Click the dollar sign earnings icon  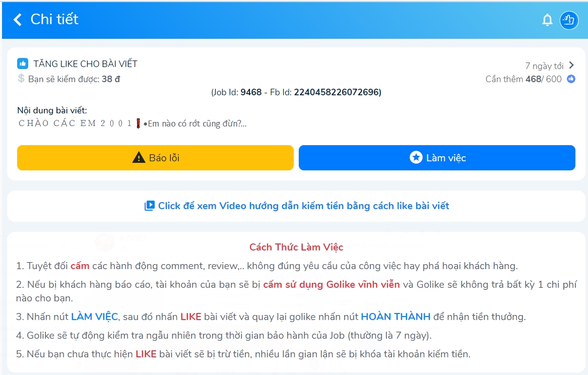click(x=21, y=78)
